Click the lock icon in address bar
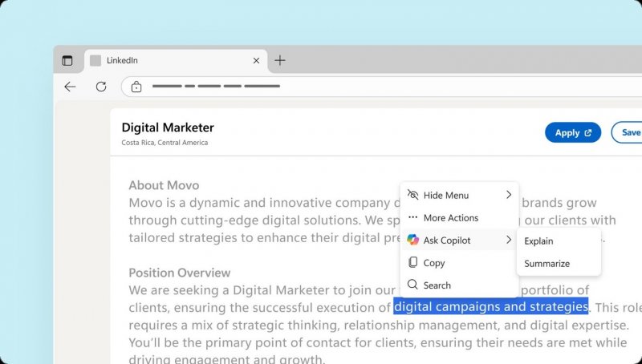 [x=136, y=87]
